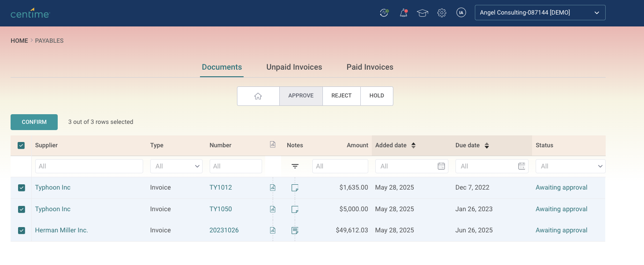Open the graduation cap learning icon
The image size is (644, 265).
tap(422, 13)
